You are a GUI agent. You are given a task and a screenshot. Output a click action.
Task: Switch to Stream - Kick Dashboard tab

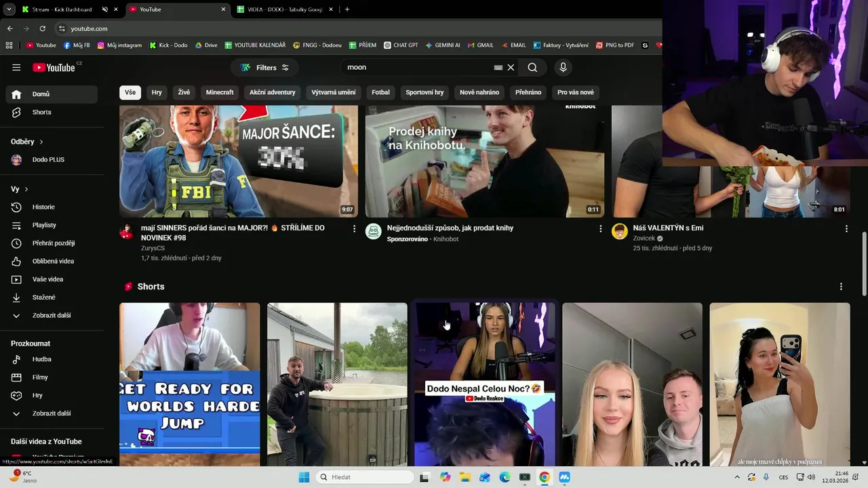click(62, 9)
